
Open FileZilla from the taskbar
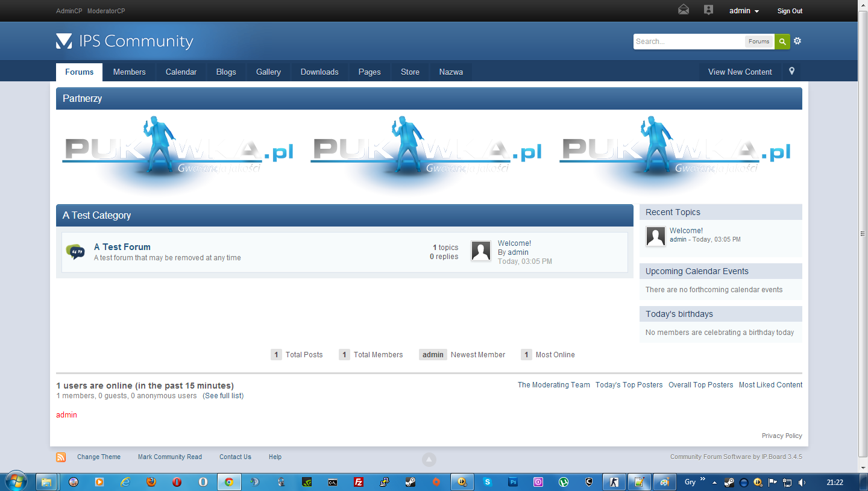[x=359, y=482]
